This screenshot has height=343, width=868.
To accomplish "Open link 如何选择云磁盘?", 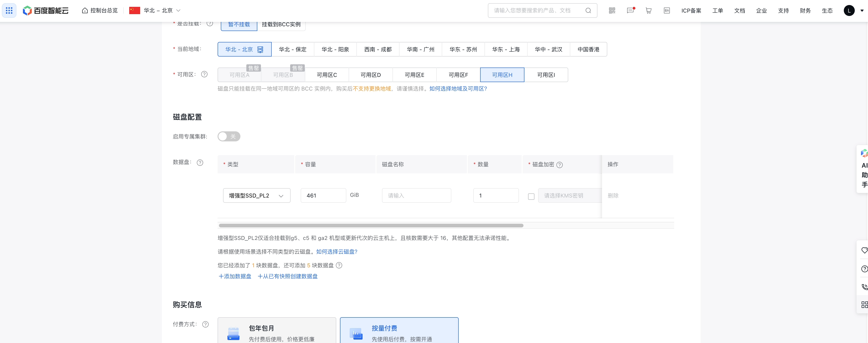I will pos(337,252).
